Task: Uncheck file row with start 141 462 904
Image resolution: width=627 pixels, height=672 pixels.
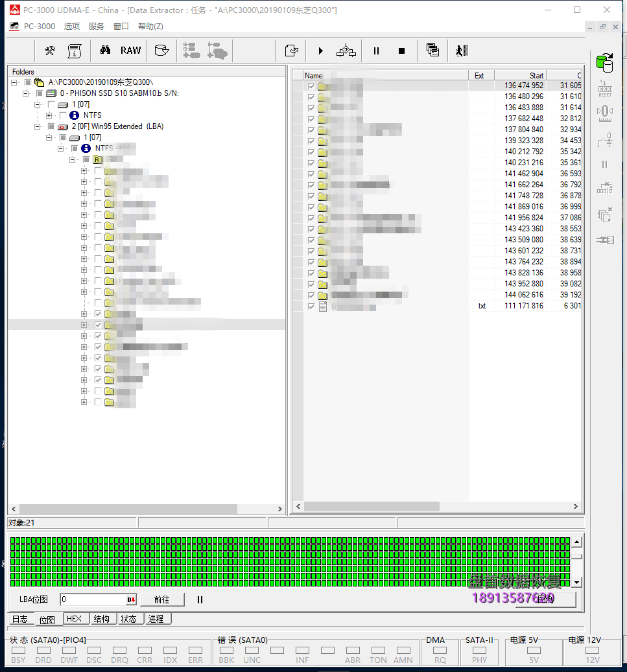Action: pos(311,174)
